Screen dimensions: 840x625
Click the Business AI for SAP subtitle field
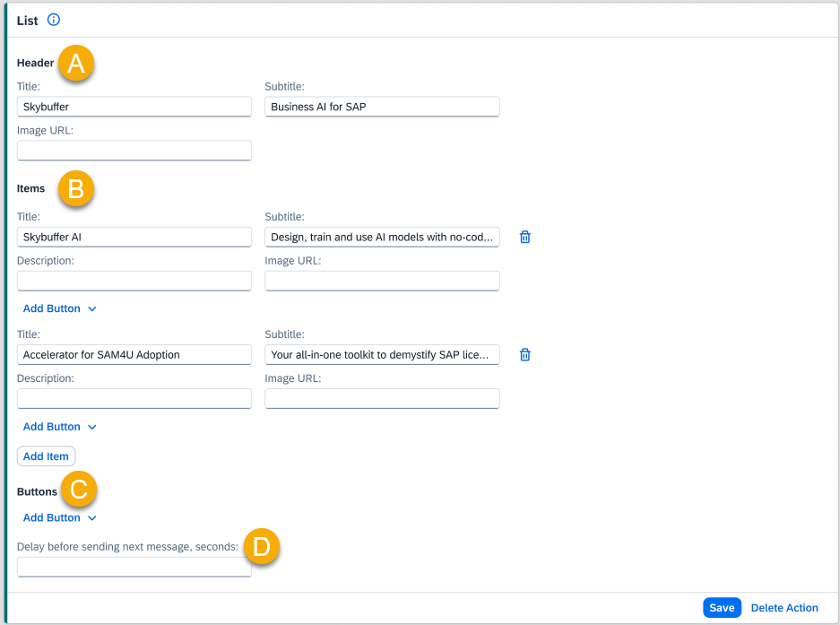pos(382,107)
